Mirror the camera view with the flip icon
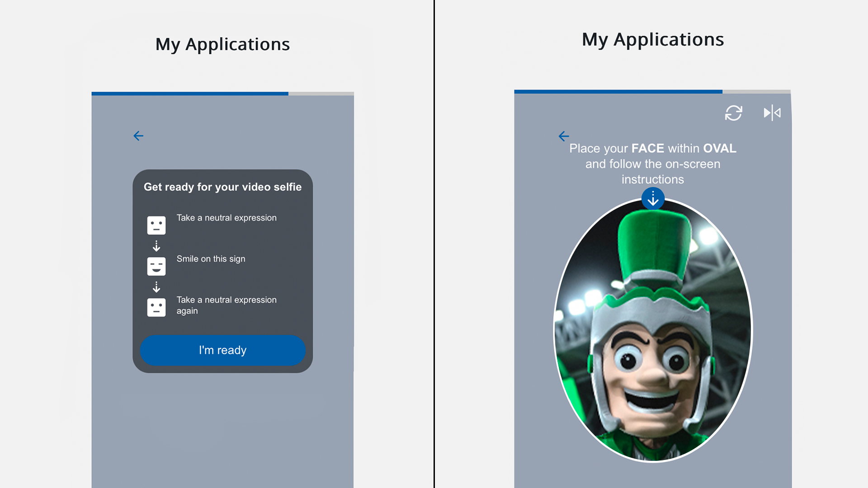 [x=772, y=113]
